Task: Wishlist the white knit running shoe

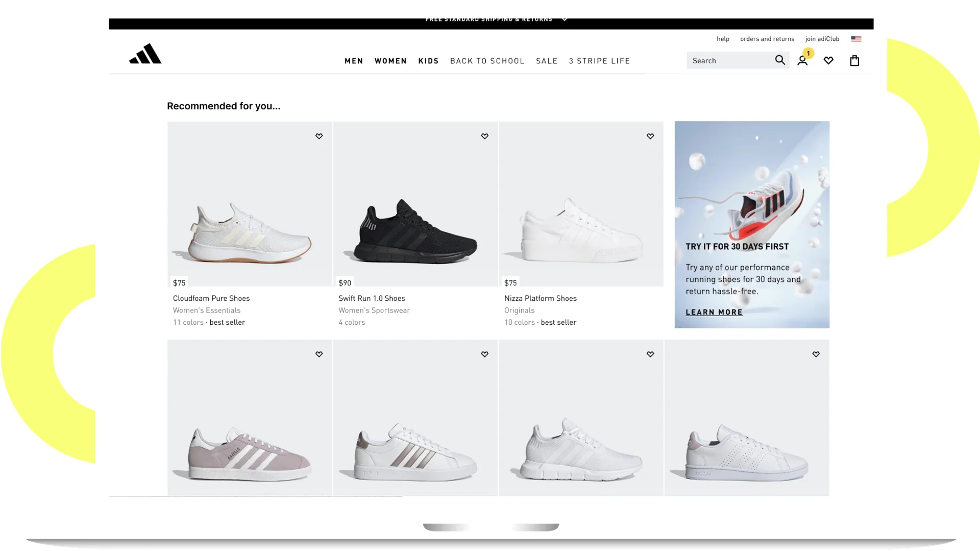Action: (650, 354)
